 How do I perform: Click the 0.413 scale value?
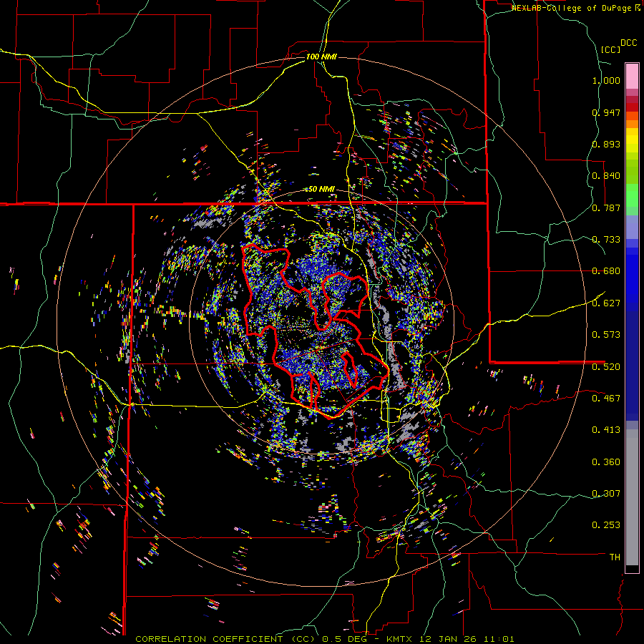606,429
